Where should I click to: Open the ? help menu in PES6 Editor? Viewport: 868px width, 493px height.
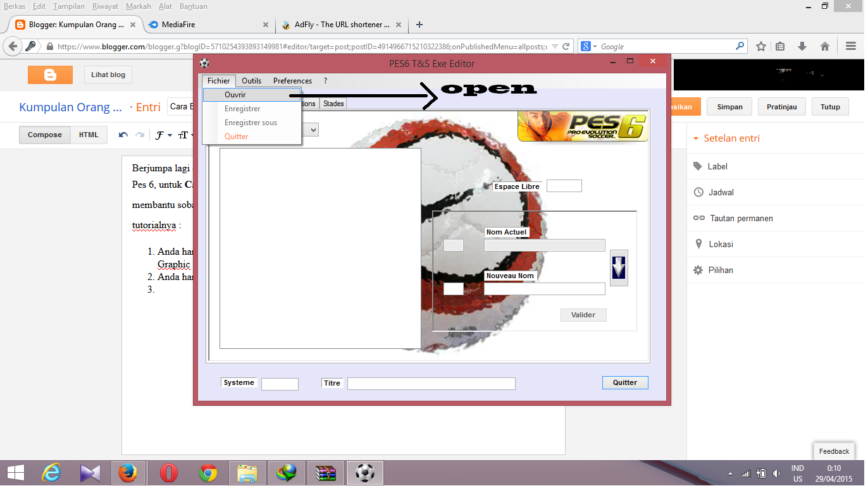click(x=325, y=81)
